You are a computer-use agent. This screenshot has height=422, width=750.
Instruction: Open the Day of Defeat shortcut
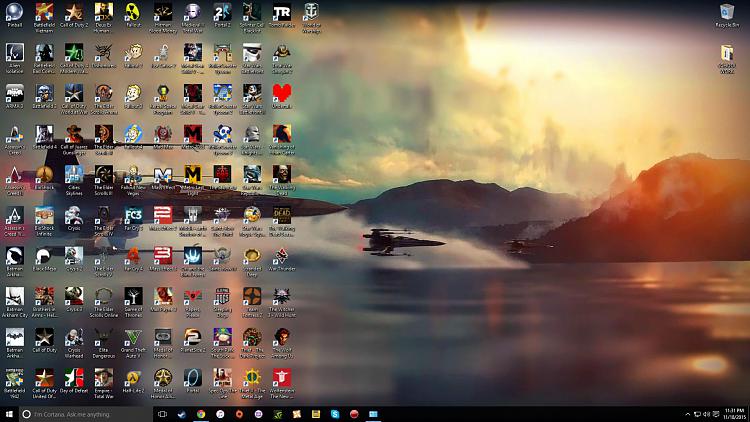[x=74, y=381]
